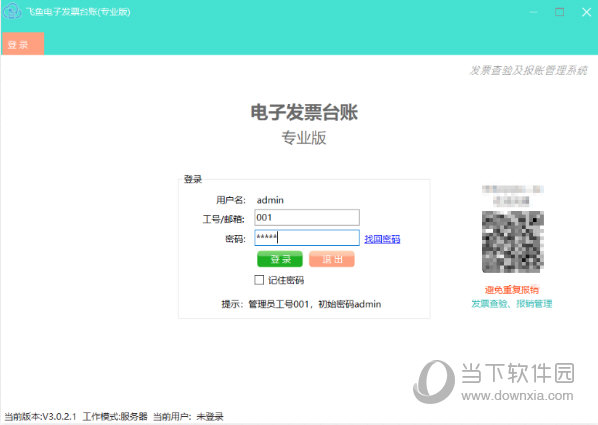
Task: Click the 发票查验及报账管理系统 slogan text
Action: point(529,70)
